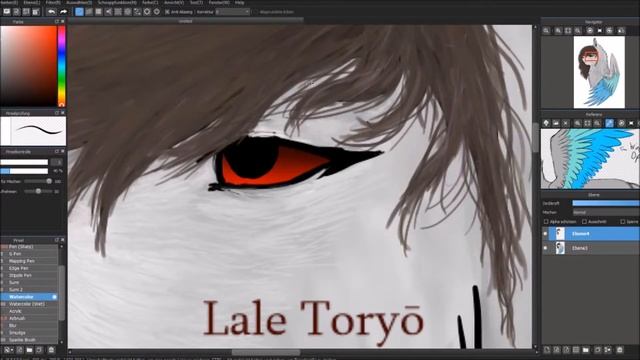Toggle the Alpha schützen checkbox
The height and width of the screenshot is (360, 640).
point(546,222)
